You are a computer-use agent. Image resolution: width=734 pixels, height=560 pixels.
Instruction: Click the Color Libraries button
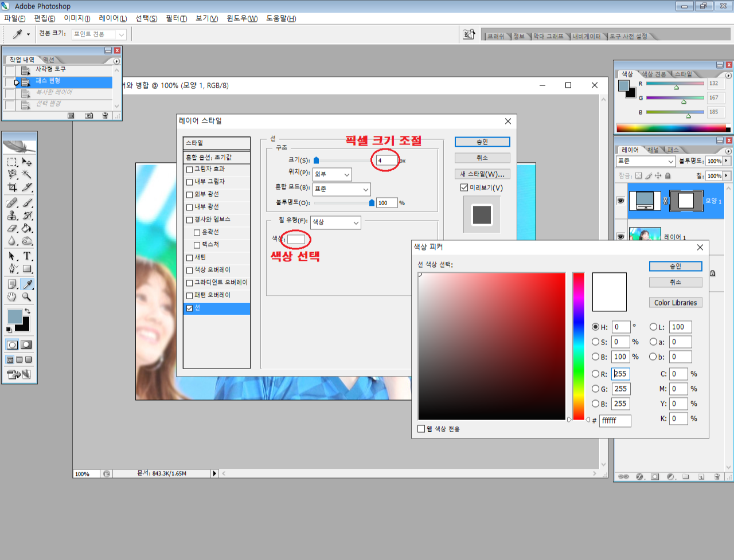[x=676, y=303]
